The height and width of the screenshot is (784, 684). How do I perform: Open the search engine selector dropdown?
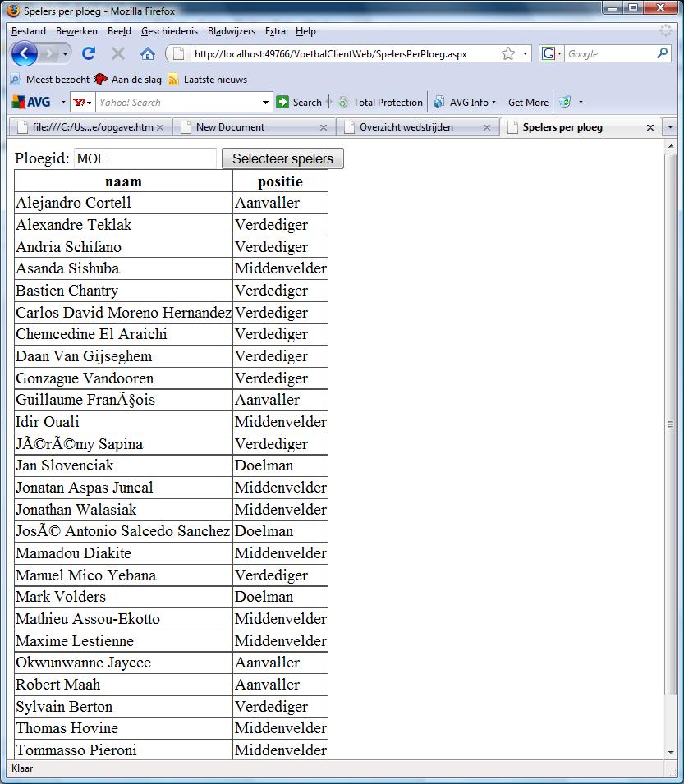[x=551, y=54]
